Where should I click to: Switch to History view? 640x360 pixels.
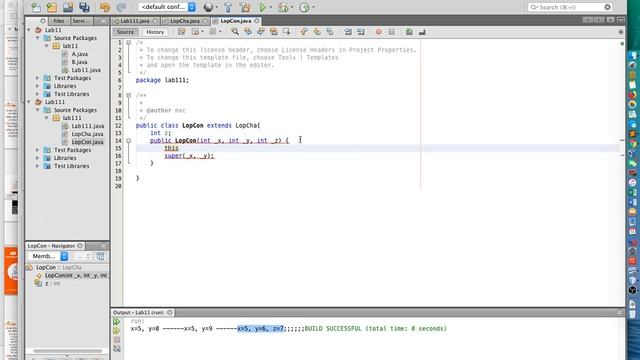coord(155,32)
